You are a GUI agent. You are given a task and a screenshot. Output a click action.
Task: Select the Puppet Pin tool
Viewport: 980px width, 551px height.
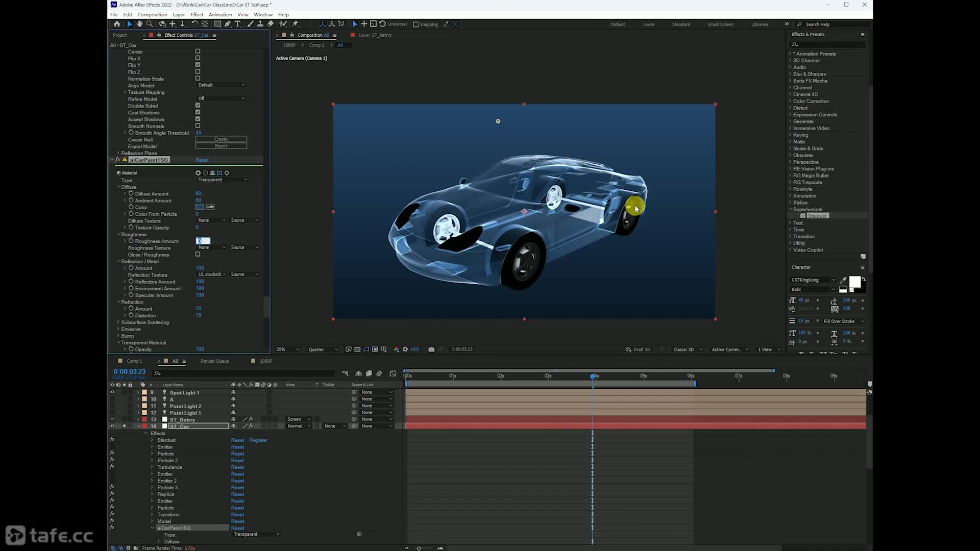[x=295, y=24]
